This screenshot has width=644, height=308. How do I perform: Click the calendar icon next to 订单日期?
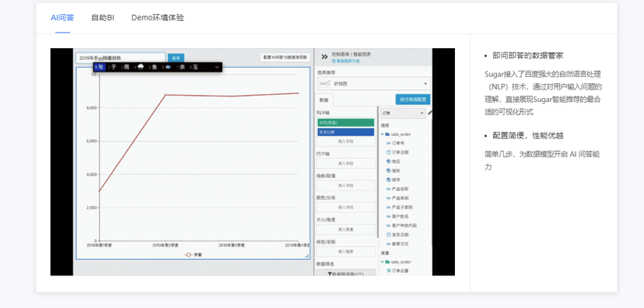click(x=389, y=152)
